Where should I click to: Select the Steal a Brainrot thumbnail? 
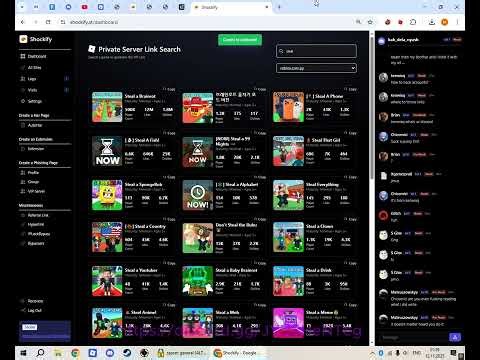107,107
